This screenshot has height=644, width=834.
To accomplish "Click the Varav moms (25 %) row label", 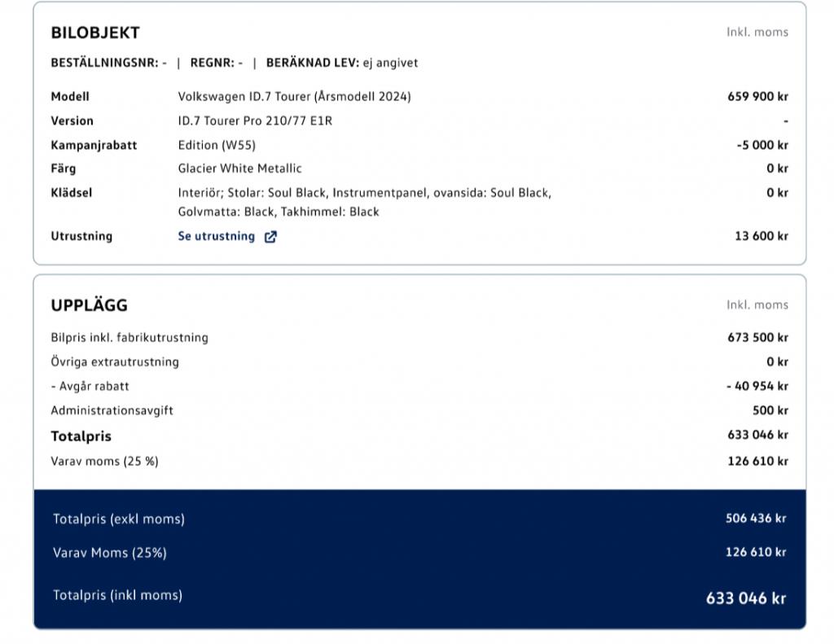I will click(104, 461).
